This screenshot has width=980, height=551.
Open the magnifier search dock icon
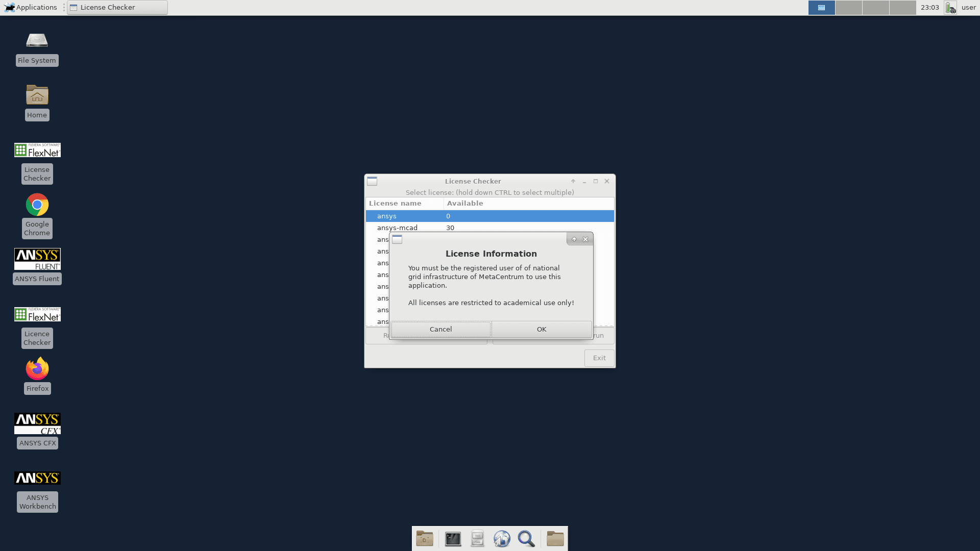point(526,539)
